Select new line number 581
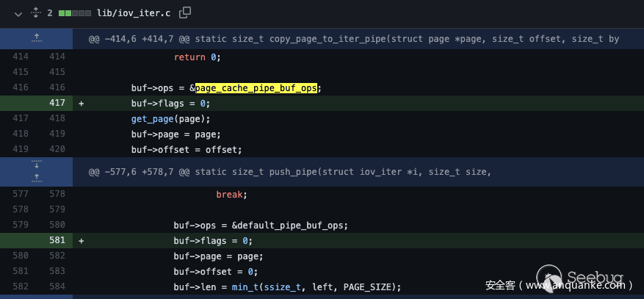Image resolution: width=644 pixels, height=299 pixels. coord(57,239)
